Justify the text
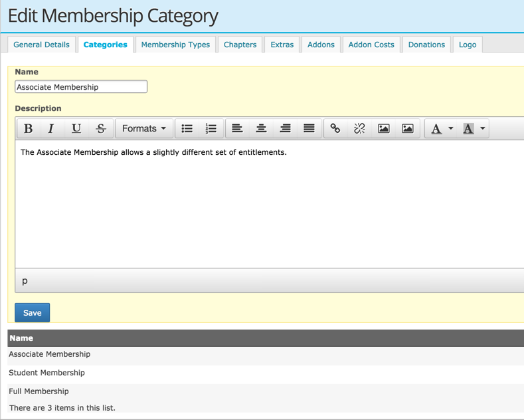Screen dimensions: 524x420 click(309, 128)
